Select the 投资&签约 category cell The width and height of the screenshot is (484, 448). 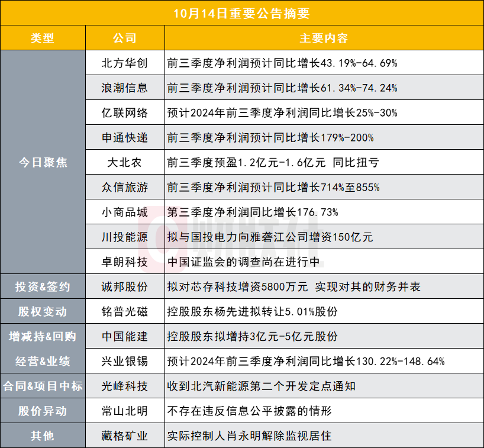click(43, 286)
